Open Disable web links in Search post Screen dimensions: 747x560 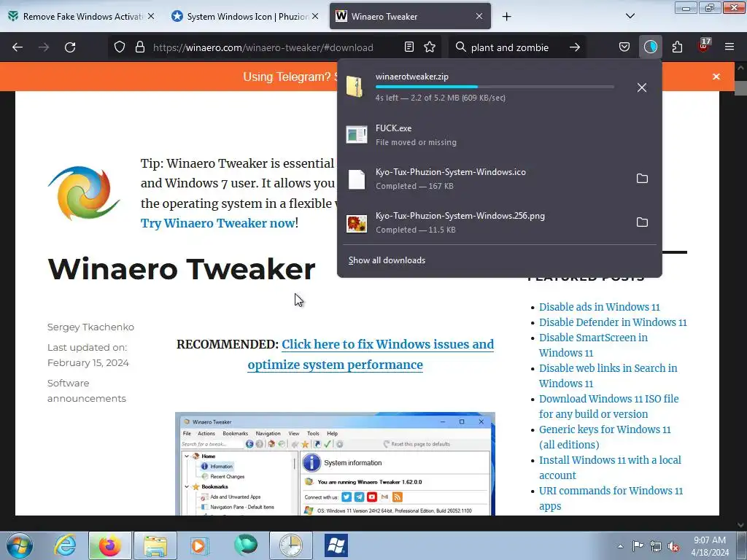(608, 376)
